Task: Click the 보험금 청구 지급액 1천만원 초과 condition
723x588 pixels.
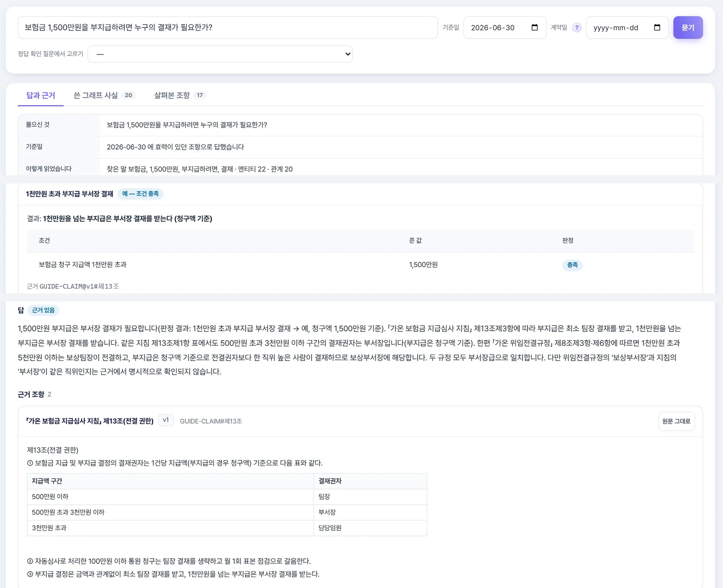Action: coord(82,265)
